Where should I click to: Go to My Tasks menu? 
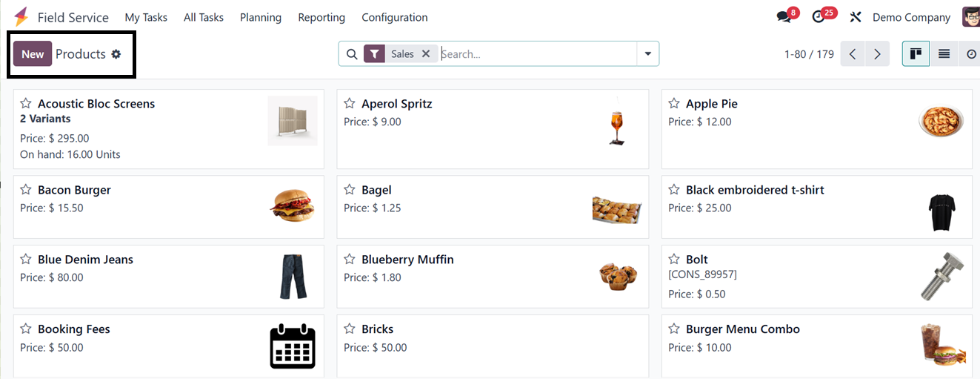click(146, 17)
